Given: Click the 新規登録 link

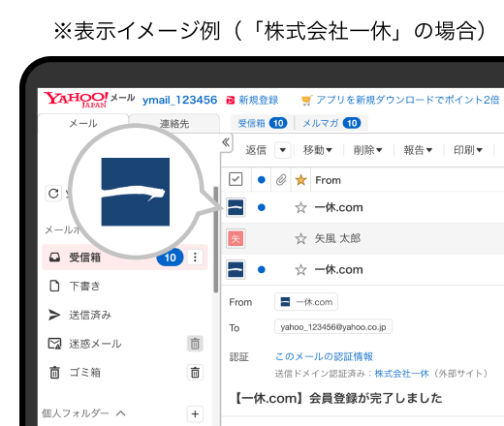Looking at the screenshot, I should coord(252,100).
